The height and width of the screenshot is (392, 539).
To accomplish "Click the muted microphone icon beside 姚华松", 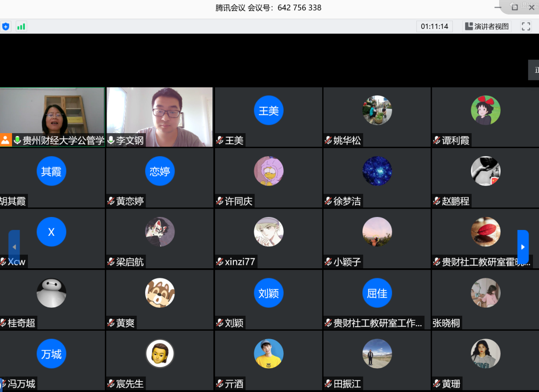I will tap(328, 141).
